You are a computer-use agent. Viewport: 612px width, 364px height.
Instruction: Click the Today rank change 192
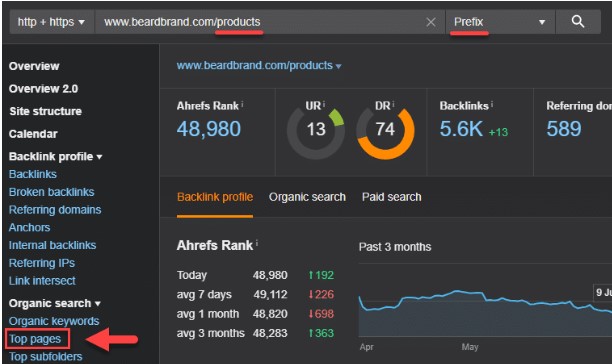[x=321, y=275]
